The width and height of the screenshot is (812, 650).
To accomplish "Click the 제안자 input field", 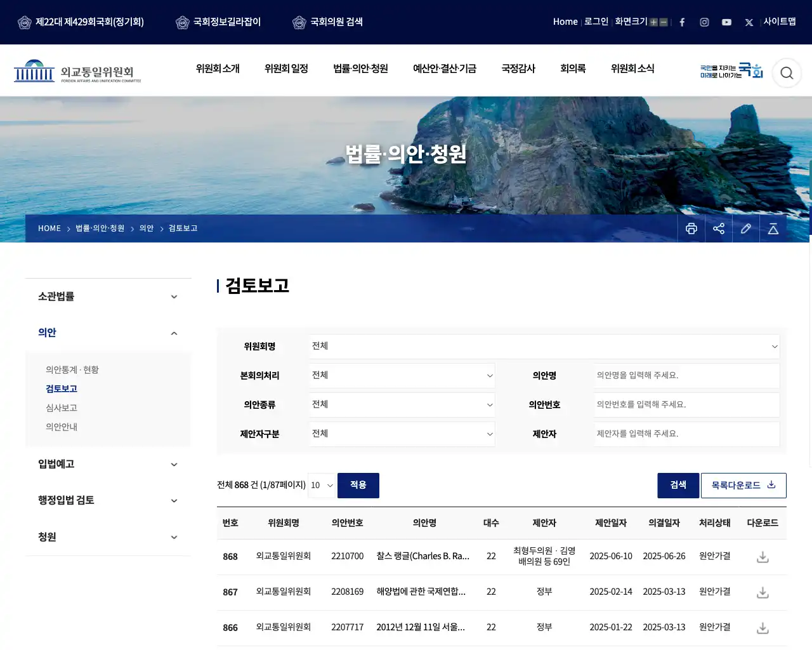I will [687, 434].
